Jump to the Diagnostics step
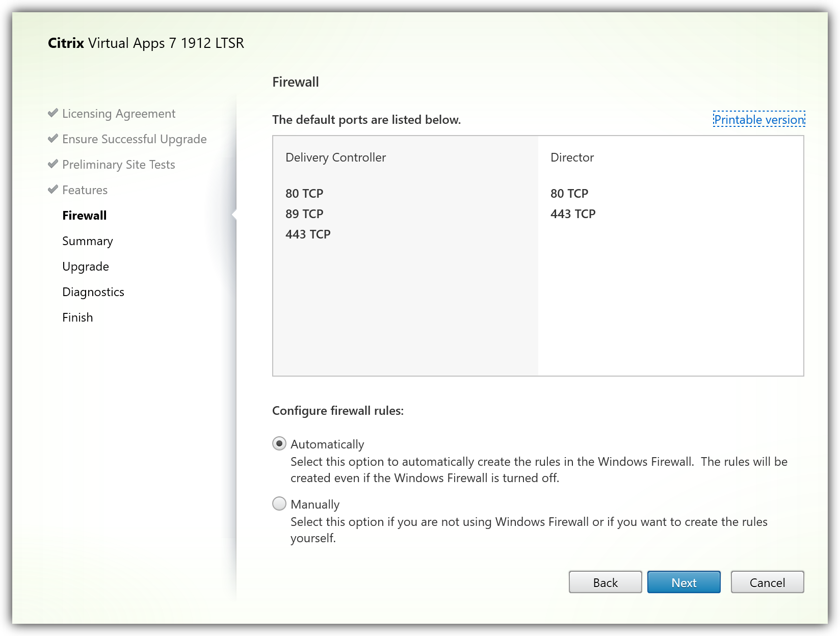The image size is (840, 636). [93, 292]
